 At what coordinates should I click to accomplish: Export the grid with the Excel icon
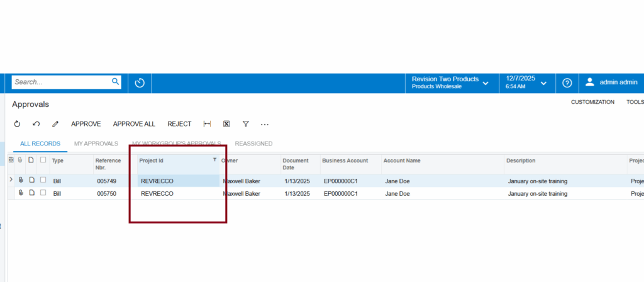click(226, 124)
